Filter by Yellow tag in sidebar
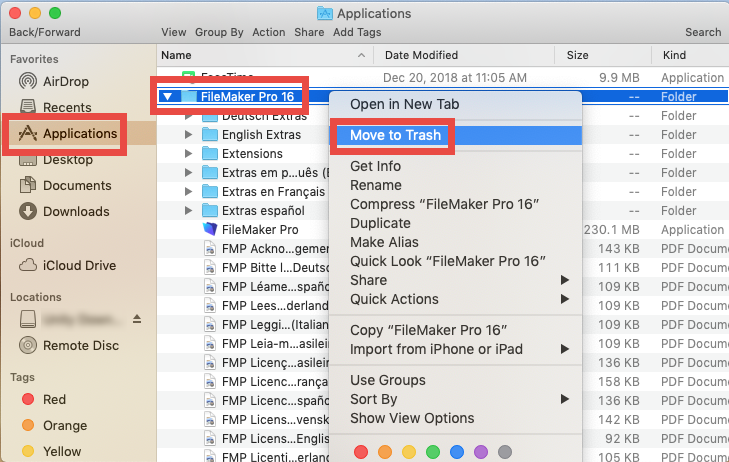 coord(51,451)
